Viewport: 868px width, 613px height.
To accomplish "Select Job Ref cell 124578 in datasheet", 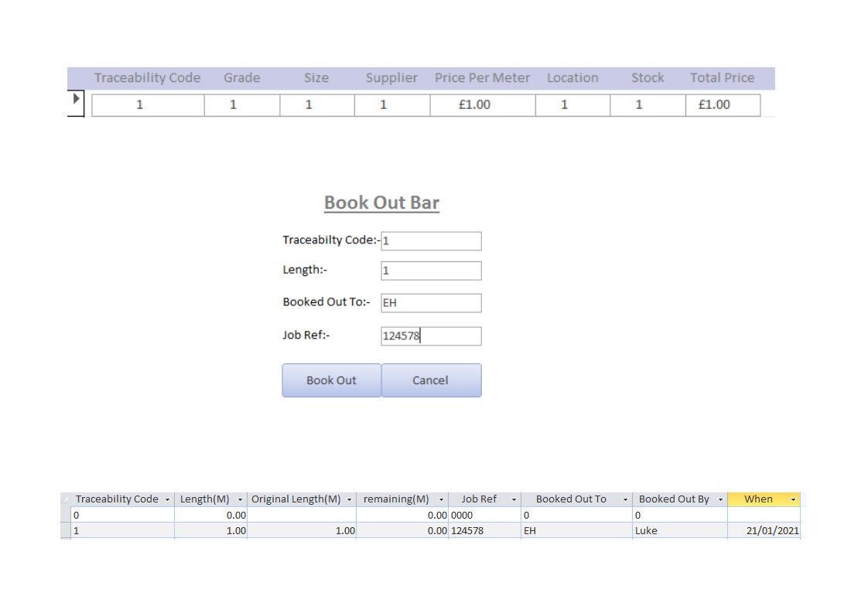I will pyautogui.click(x=484, y=530).
